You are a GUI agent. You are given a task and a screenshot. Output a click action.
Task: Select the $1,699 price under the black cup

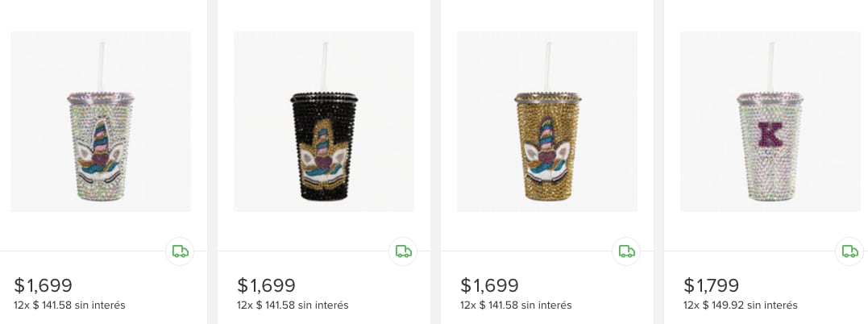[x=267, y=285]
